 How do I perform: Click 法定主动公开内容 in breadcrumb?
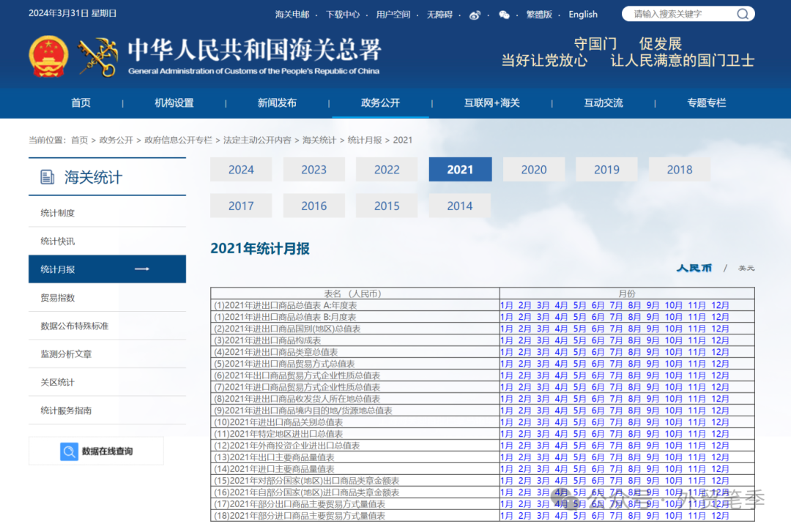pyautogui.click(x=257, y=141)
